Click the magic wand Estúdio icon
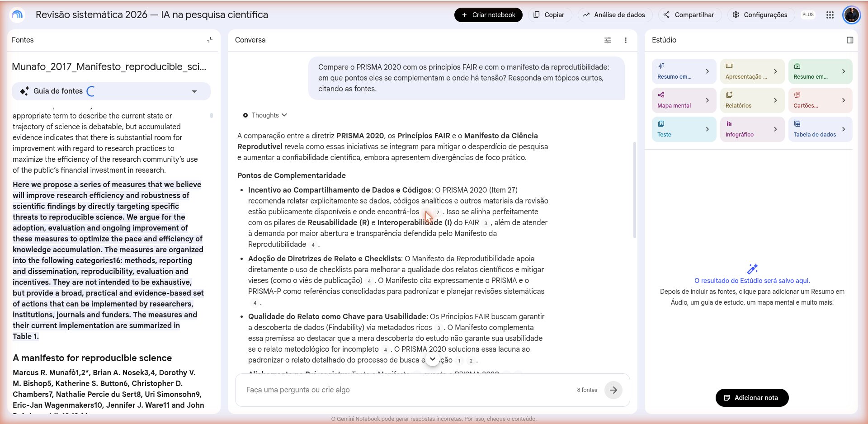This screenshot has width=868, height=424. coord(752,269)
